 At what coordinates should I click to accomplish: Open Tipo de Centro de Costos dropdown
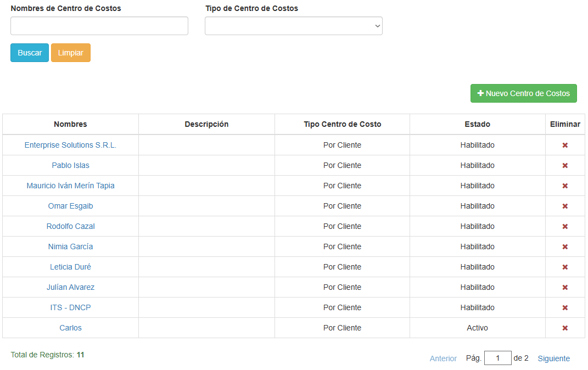click(x=293, y=26)
